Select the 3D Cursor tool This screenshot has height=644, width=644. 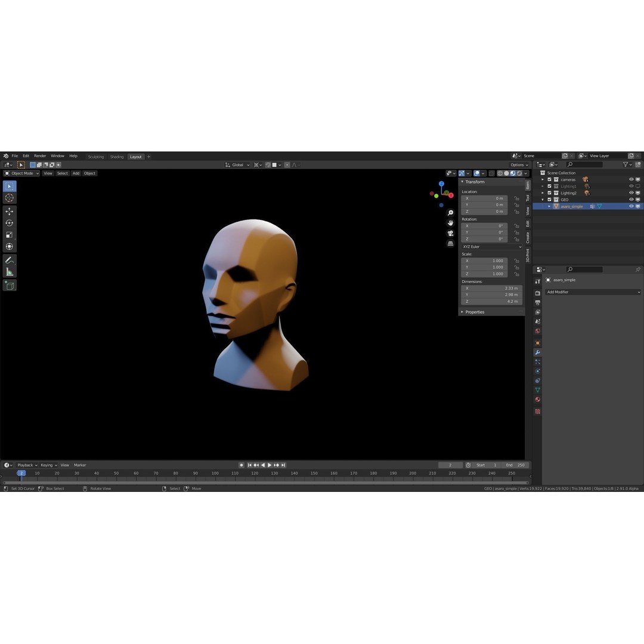point(10,198)
